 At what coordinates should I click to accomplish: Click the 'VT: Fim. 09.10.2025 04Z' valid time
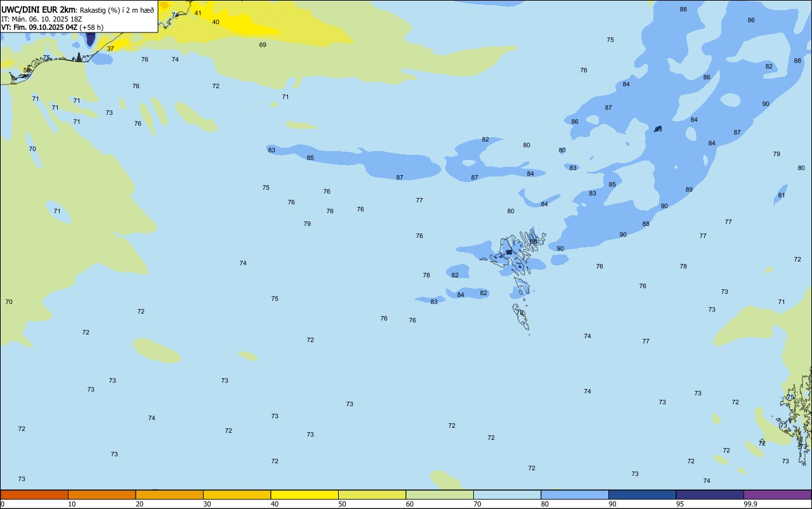[39, 27]
